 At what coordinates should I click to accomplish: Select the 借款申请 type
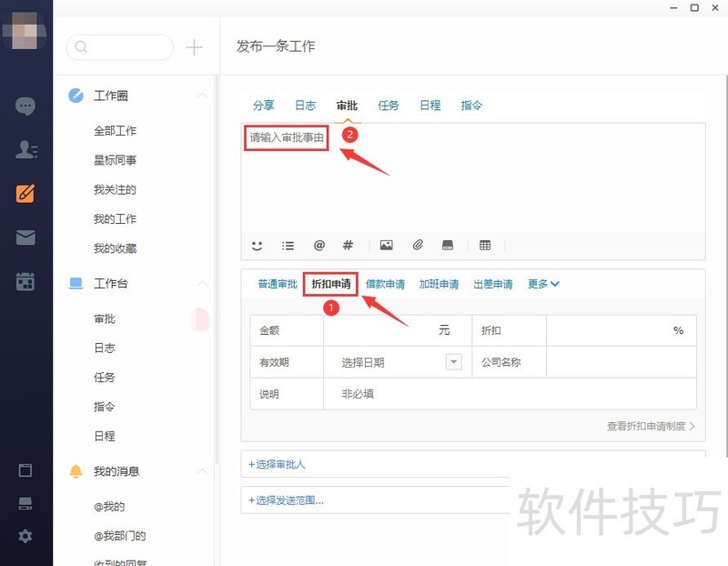[x=385, y=284]
